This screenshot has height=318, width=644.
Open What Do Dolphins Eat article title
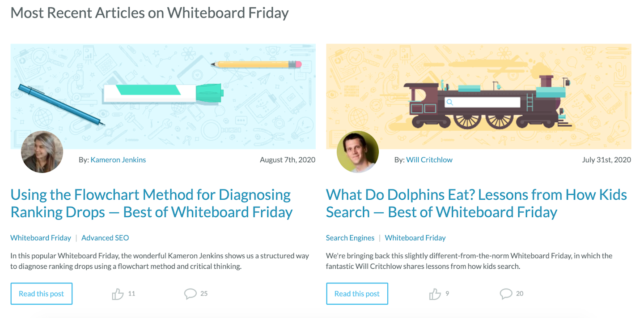coord(477,203)
